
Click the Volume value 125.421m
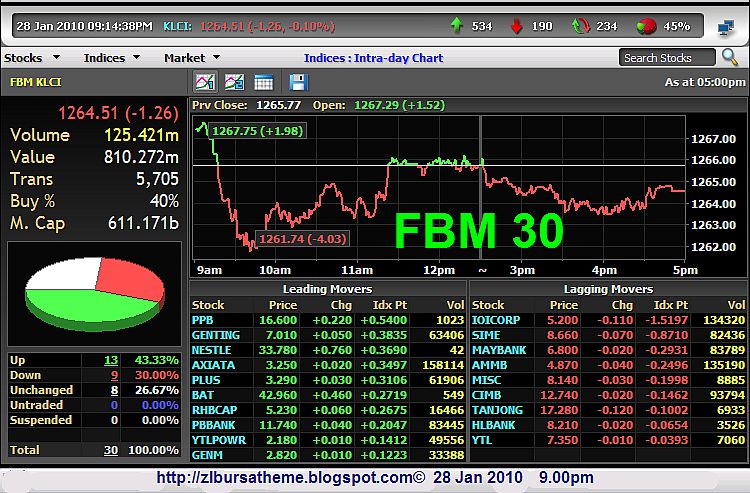(x=142, y=135)
